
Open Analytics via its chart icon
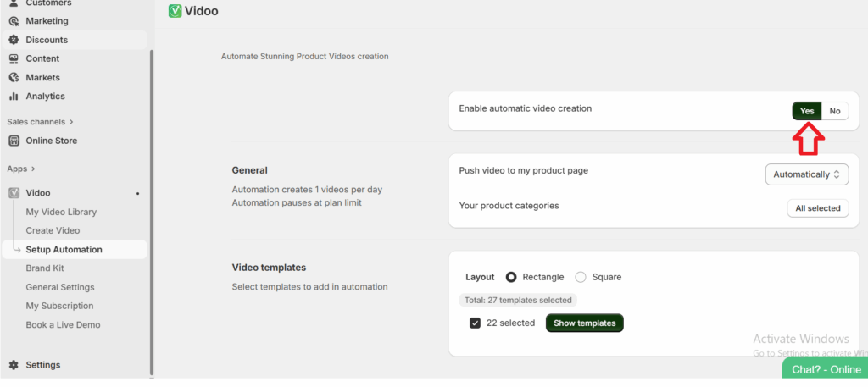(14, 97)
